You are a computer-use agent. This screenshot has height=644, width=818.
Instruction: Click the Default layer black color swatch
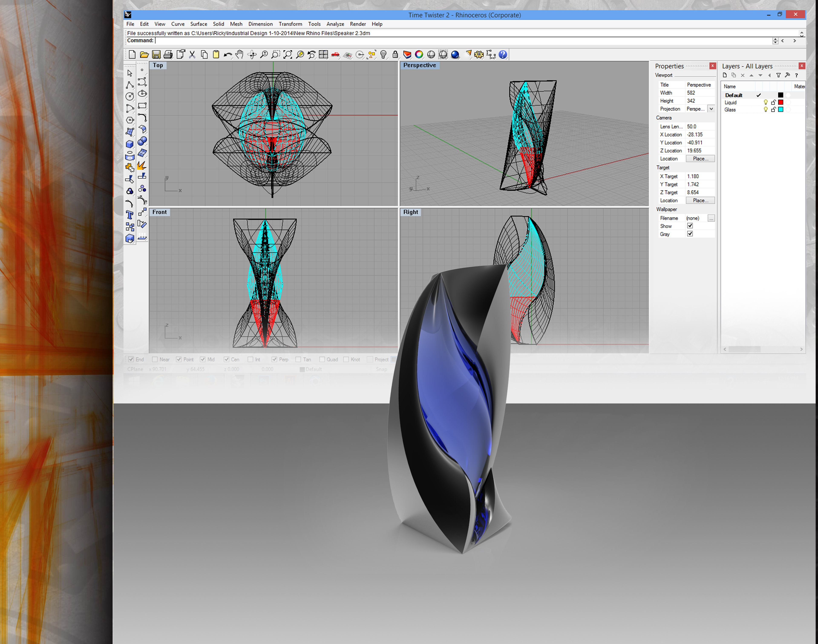click(x=781, y=95)
